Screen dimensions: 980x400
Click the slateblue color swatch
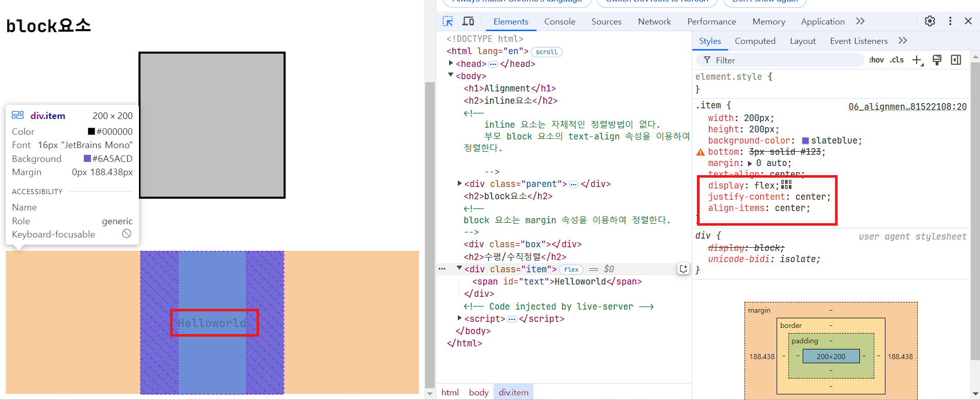[805, 141]
